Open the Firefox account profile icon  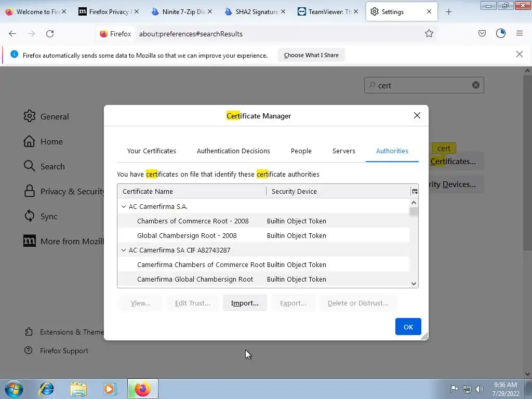(x=501, y=33)
